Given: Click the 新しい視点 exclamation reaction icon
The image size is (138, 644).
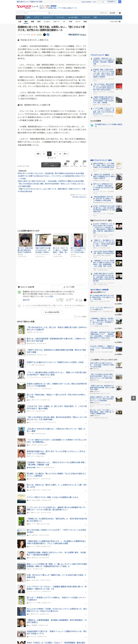Looking at the screenshot, I should 83,164.
